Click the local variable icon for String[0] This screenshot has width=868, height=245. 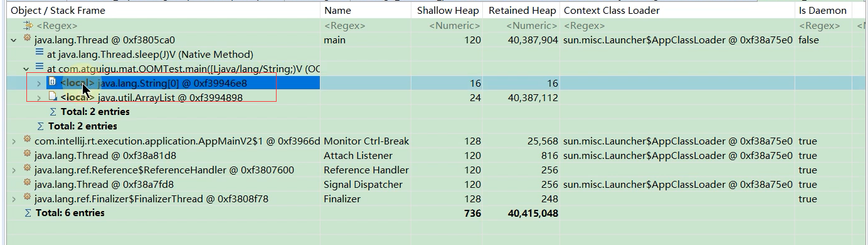point(53,82)
